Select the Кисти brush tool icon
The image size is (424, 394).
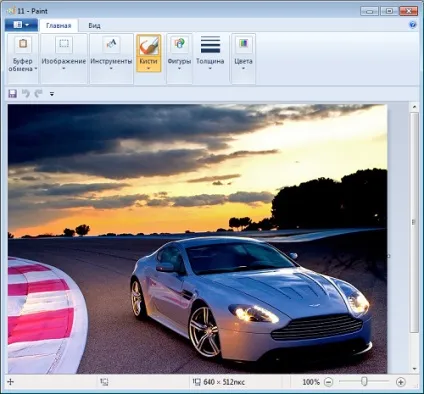[x=148, y=46]
